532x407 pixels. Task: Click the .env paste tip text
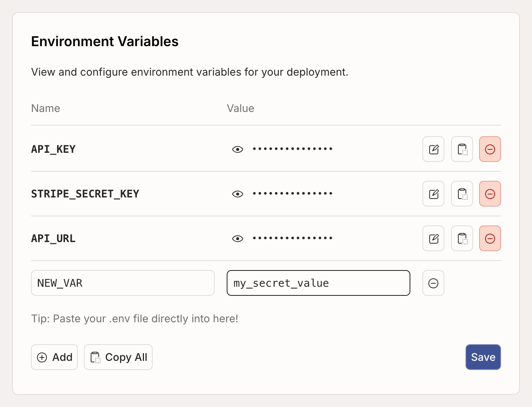[x=135, y=319]
